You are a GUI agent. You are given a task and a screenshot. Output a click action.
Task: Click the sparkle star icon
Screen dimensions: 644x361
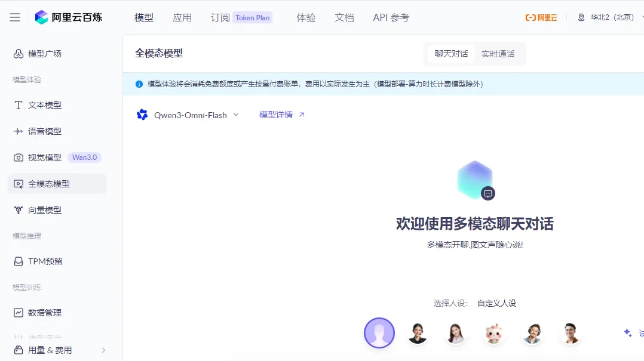[627, 333]
